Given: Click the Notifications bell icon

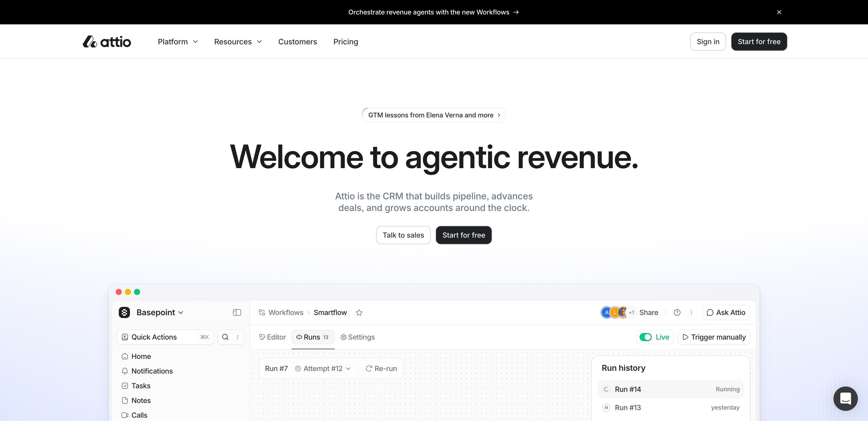Looking at the screenshot, I should pyautogui.click(x=125, y=371).
